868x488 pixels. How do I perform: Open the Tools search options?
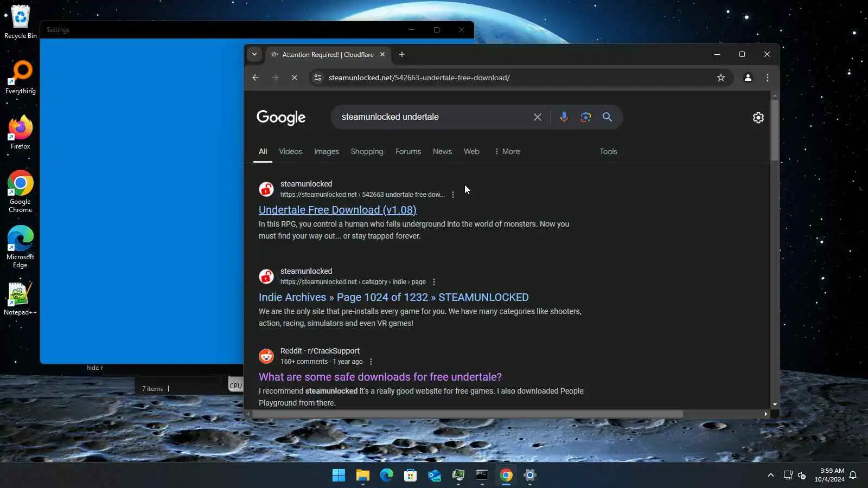click(x=608, y=151)
